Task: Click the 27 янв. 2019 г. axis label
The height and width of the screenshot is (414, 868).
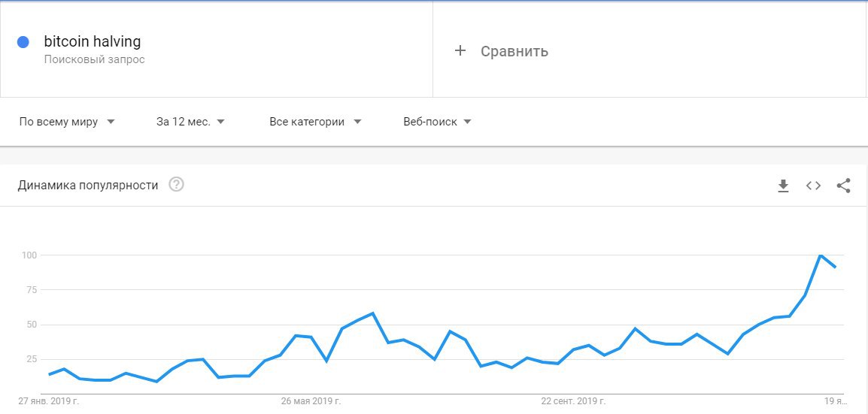Action: (49, 401)
